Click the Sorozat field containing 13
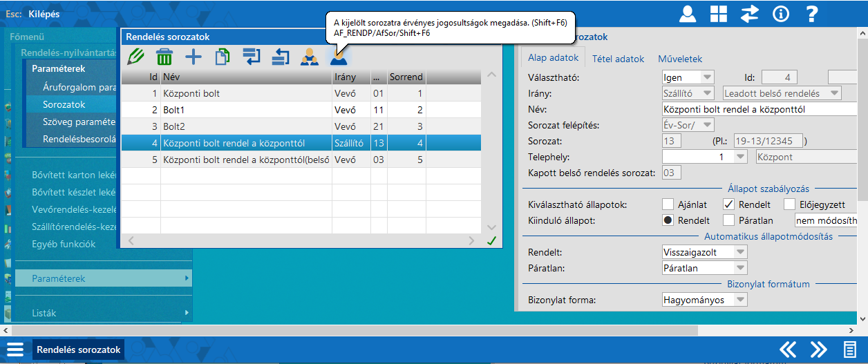This screenshot has width=868, height=364. coord(672,141)
